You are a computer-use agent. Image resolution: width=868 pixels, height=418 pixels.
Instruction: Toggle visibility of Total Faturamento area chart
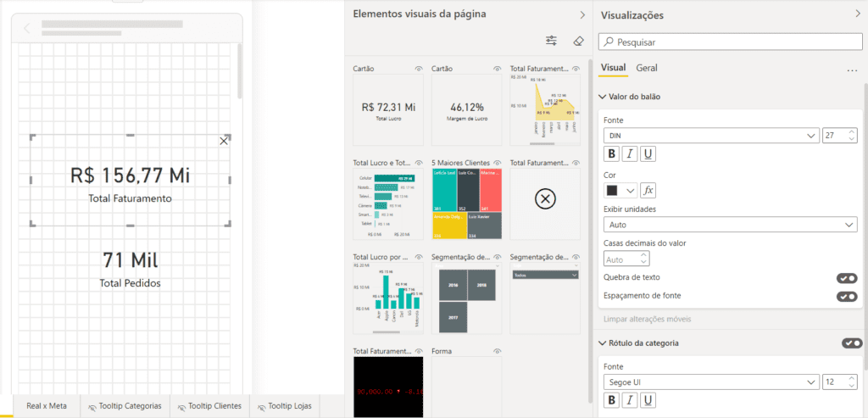pyautogui.click(x=576, y=69)
